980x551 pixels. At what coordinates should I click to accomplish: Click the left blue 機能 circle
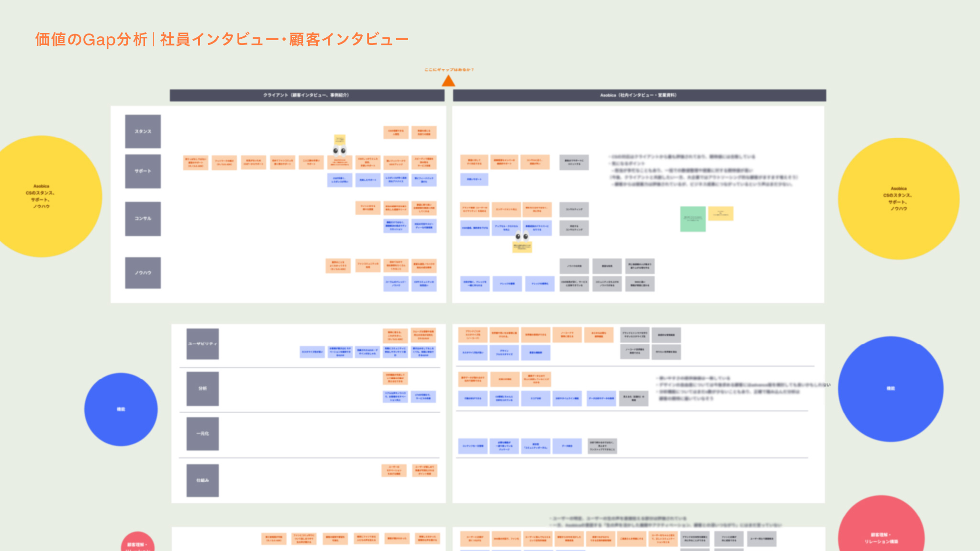[121, 409]
